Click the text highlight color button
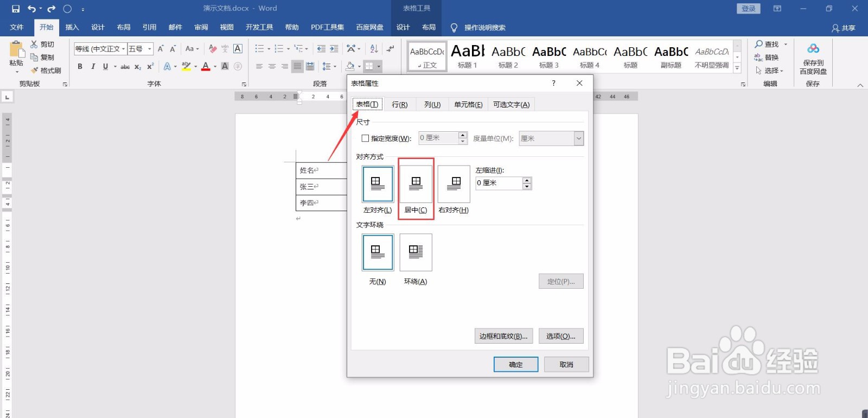Screen dimensions: 868x418 (186, 66)
